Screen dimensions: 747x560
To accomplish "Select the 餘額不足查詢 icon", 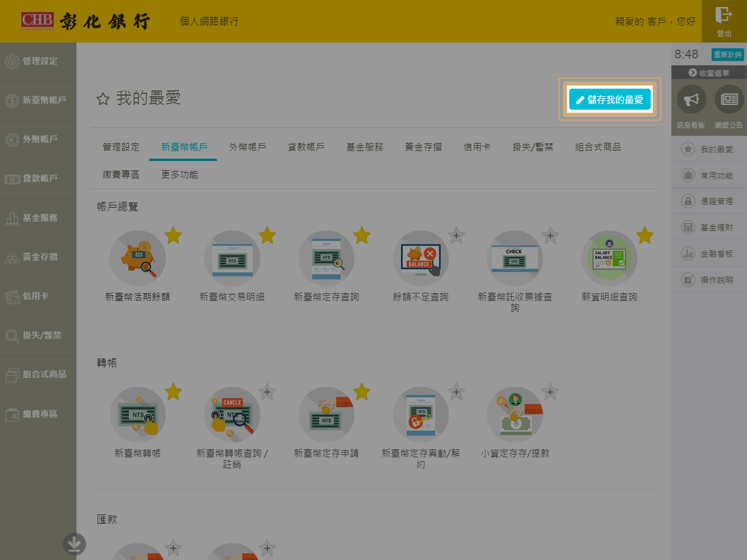I will pyautogui.click(x=421, y=258).
